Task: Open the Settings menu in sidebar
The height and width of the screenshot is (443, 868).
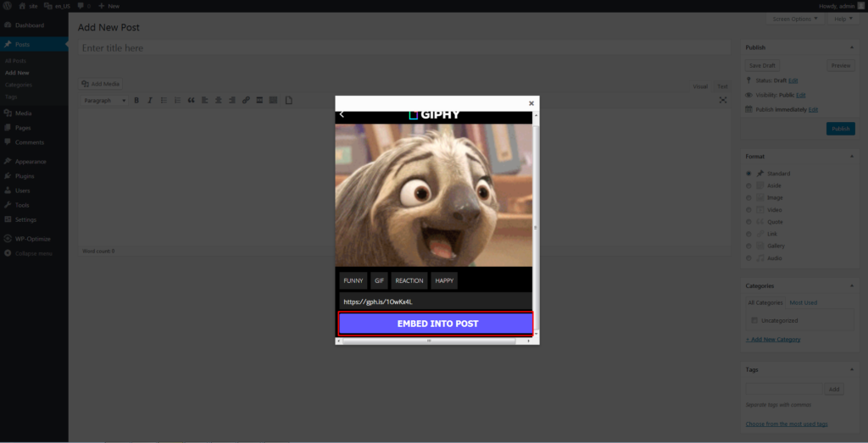Action: coord(25,219)
